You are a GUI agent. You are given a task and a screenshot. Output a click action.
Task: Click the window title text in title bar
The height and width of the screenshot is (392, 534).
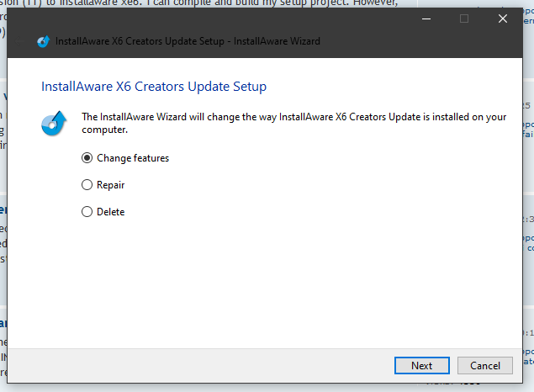188,41
